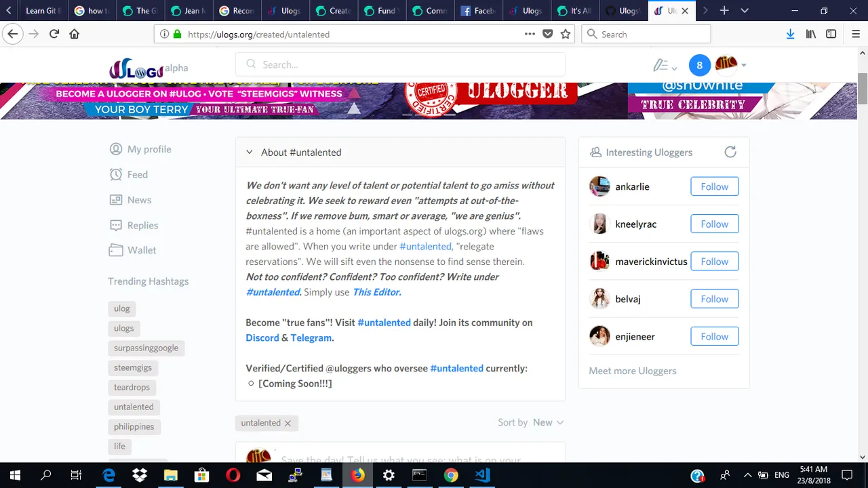868x488 pixels.
Task: Open Google Chrome from the taskbar
Action: 451,475
